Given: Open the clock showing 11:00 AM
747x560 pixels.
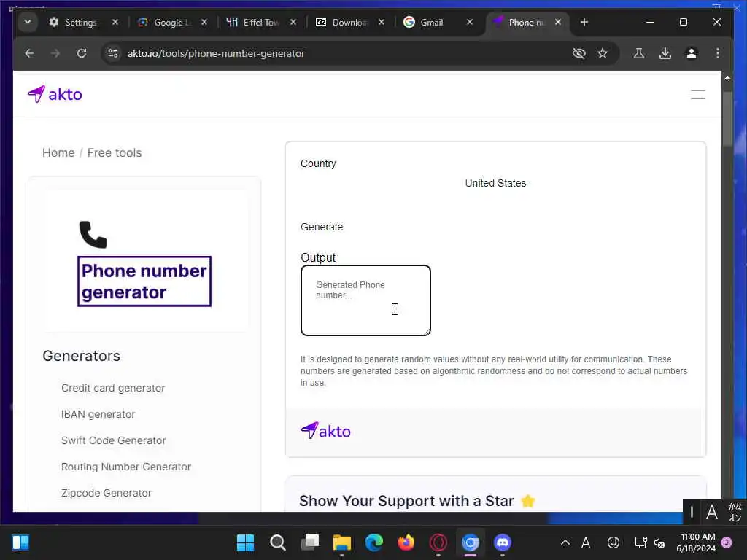Looking at the screenshot, I should pos(697,542).
